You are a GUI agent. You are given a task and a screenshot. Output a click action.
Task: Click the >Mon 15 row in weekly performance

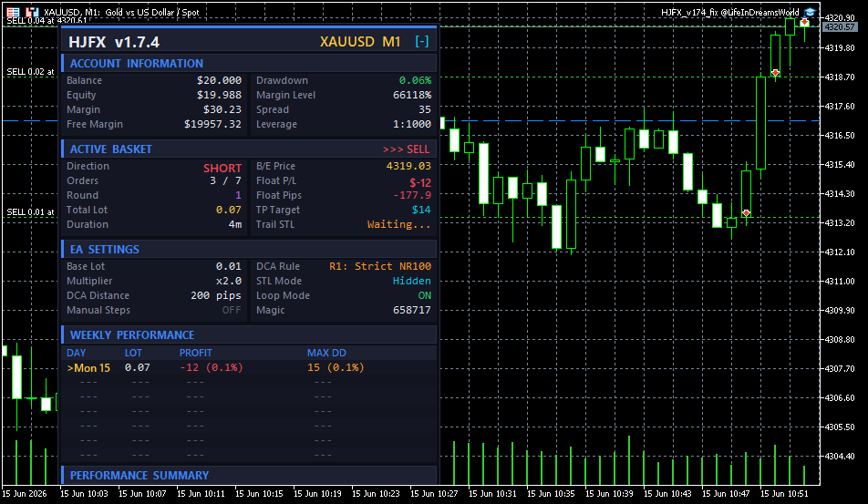pyautogui.click(x=249, y=368)
